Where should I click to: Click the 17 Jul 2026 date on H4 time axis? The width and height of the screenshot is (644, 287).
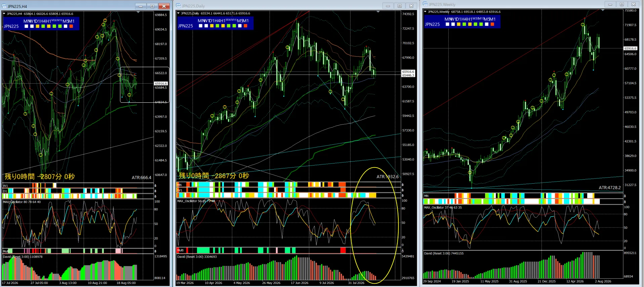point(10,283)
